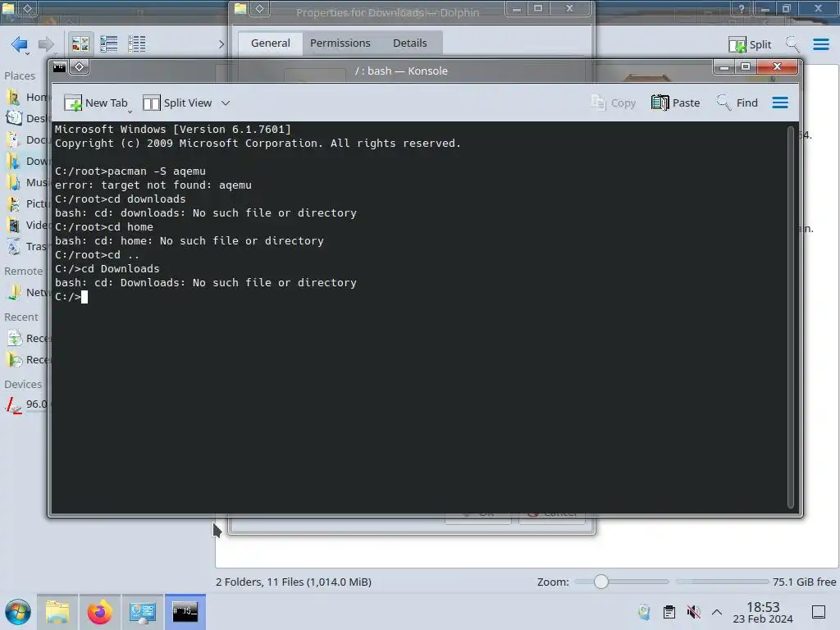840x630 pixels.
Task: Switch Dolphin to Compact view mode
Action: tap(109, 44)
